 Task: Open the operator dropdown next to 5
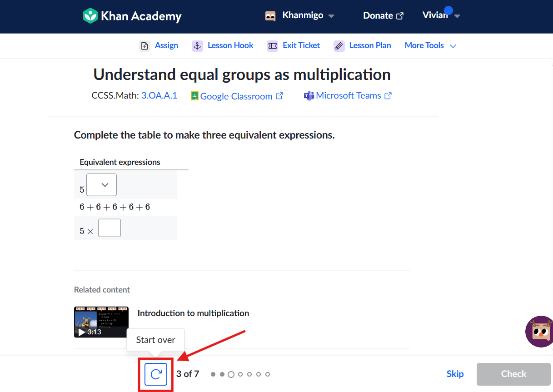pyautogui.click(x=101, y=185)
